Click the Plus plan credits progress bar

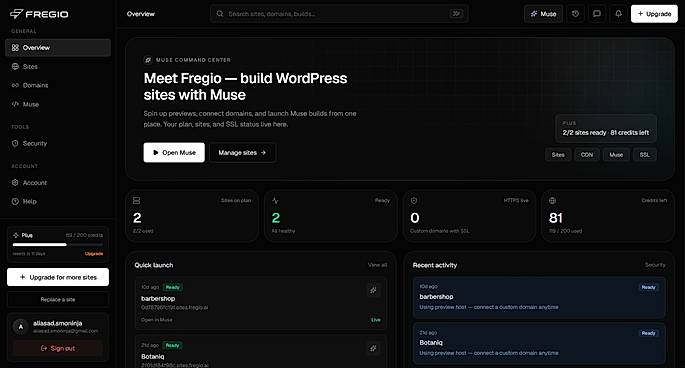tap(58, 245)
